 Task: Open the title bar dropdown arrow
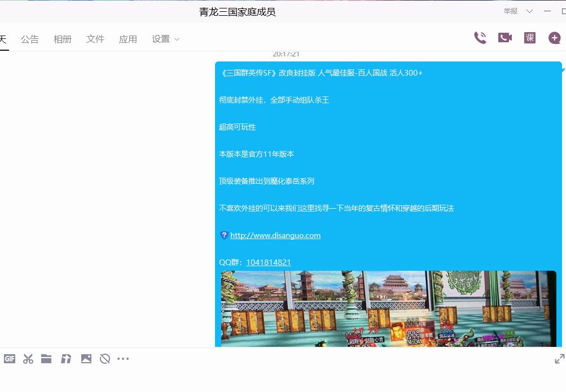[x=529, y=11]
